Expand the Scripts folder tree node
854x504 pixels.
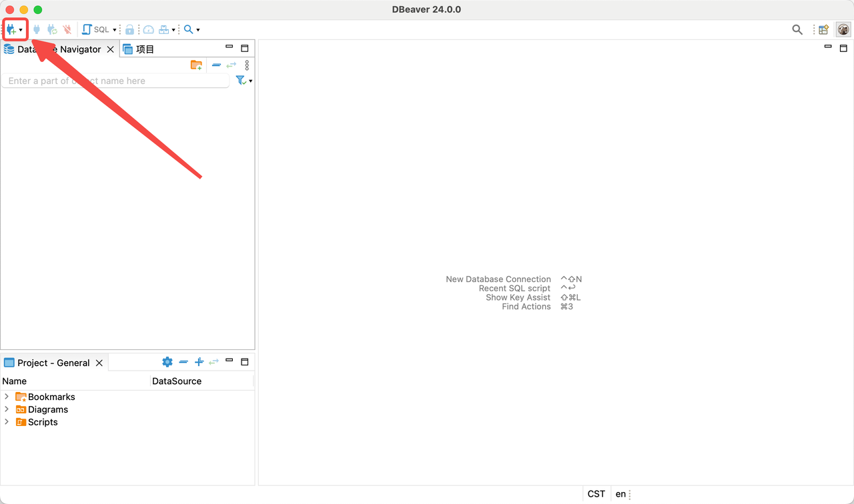coord(7,422)
